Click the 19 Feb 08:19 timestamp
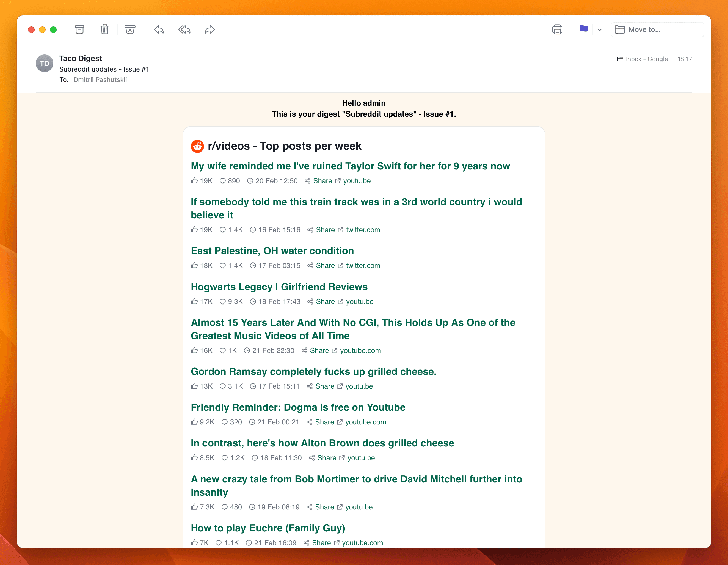 274,507
